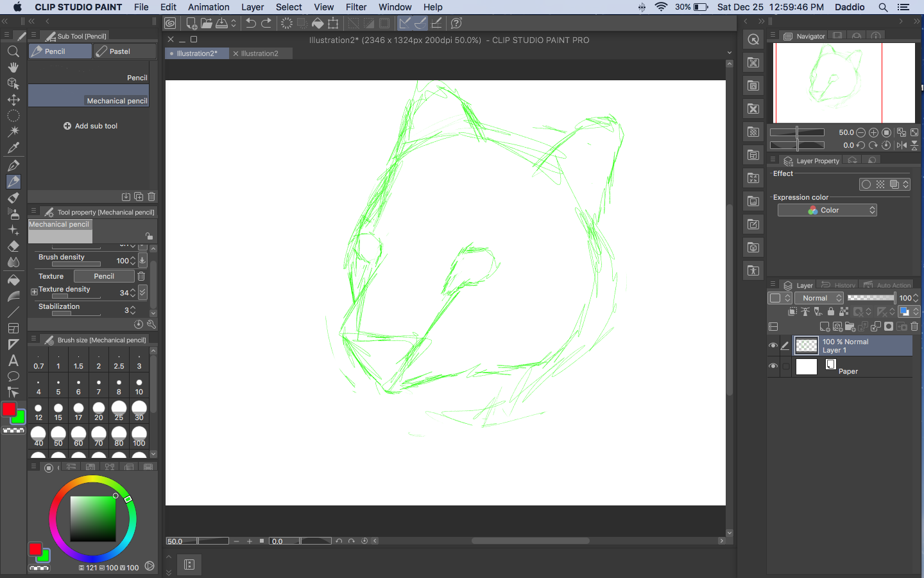Open the Normal blending mode dropdown
The height and width of the screenshot is (578, 924).
pos(819,298)
